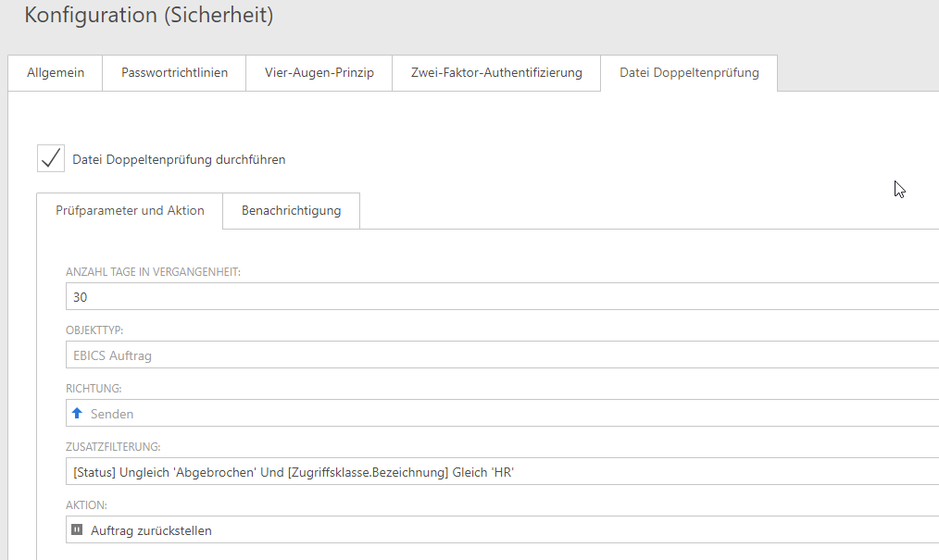Click the ANZAHL TAGE IN VERGANGENHEIT label
This screenshot has height=560, width=939.
coord(153,272)
